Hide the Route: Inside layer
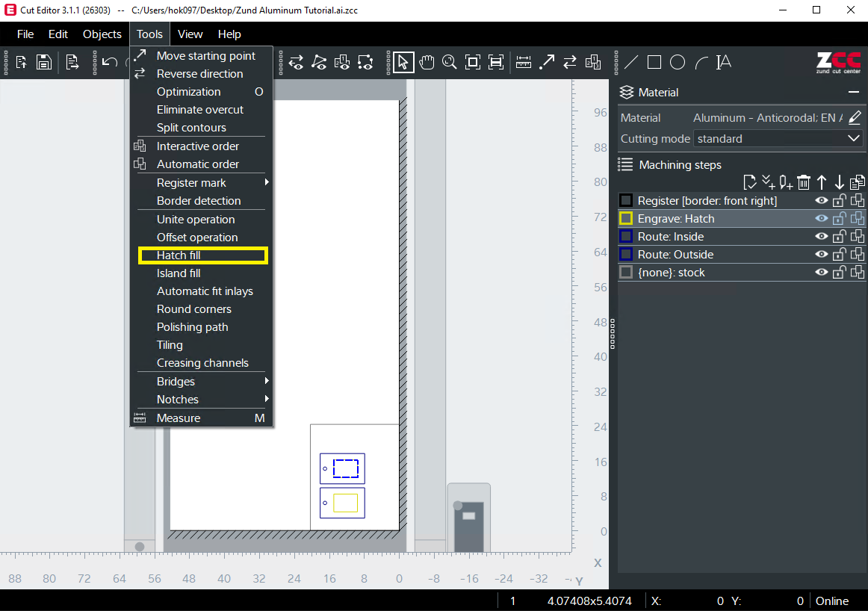This screenshot has height=611, width=868. pyautogui.click(x=822, y=237)
